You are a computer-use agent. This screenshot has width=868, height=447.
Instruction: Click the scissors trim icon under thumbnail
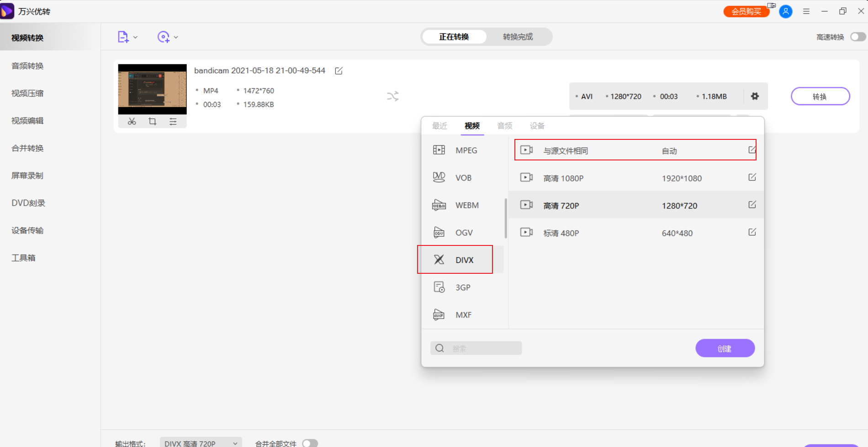pyautogui.click(x=132, y=122)
